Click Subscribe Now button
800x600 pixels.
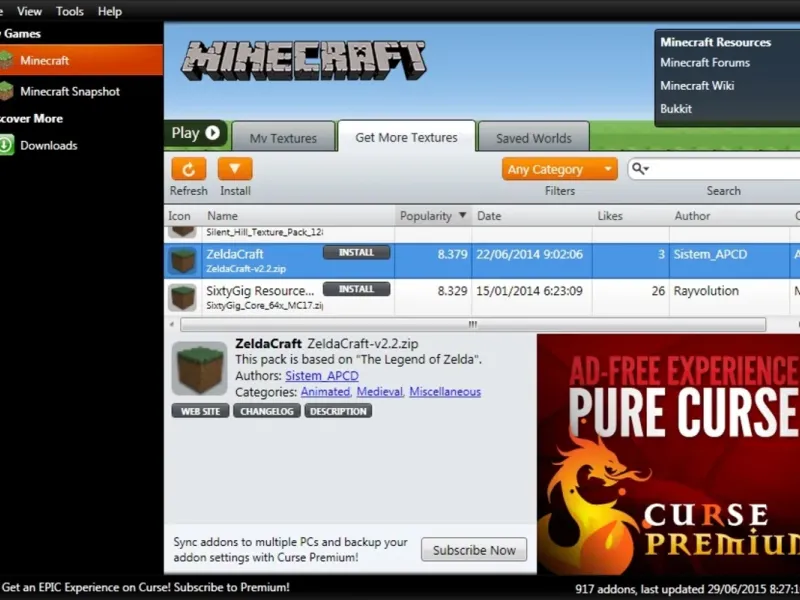click(x=474, y=550)
